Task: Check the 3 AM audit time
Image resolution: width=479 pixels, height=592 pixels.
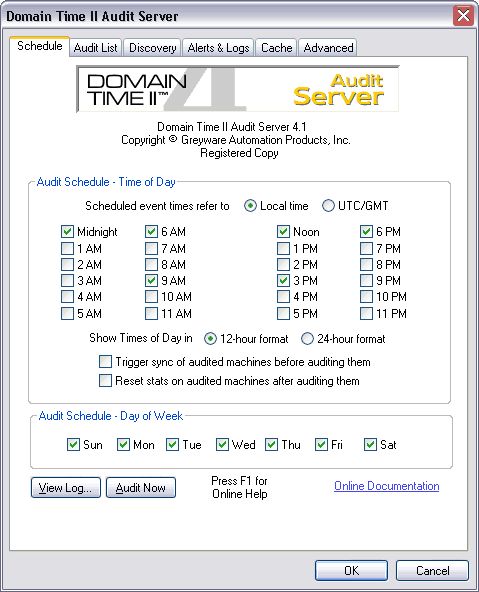Action: tap(67, 281)
